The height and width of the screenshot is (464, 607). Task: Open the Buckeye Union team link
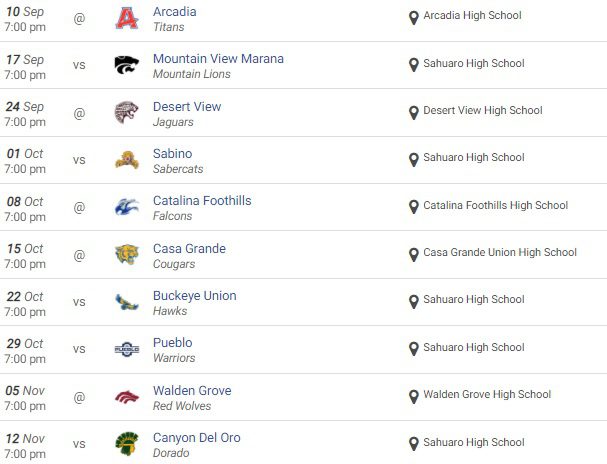point(195,296)
